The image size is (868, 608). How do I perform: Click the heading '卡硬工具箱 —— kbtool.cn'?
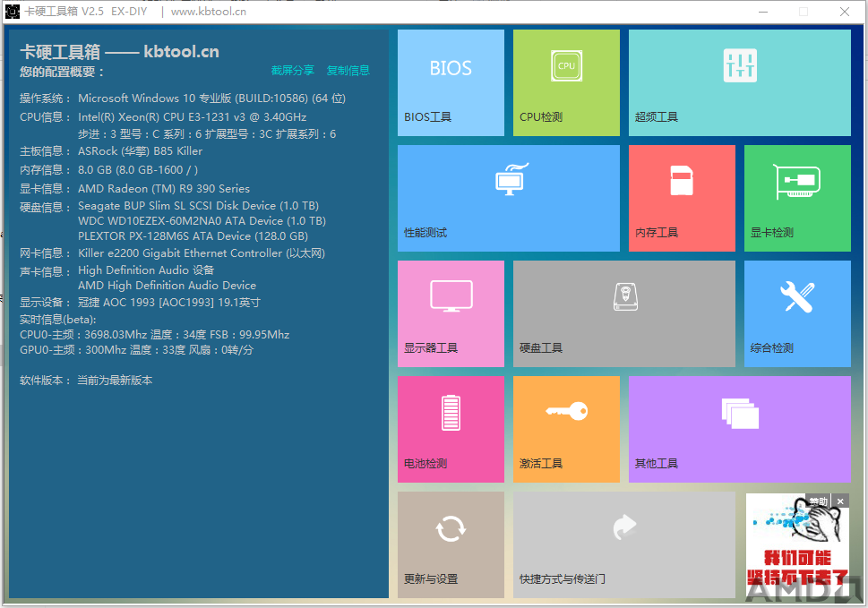[119, 51]
